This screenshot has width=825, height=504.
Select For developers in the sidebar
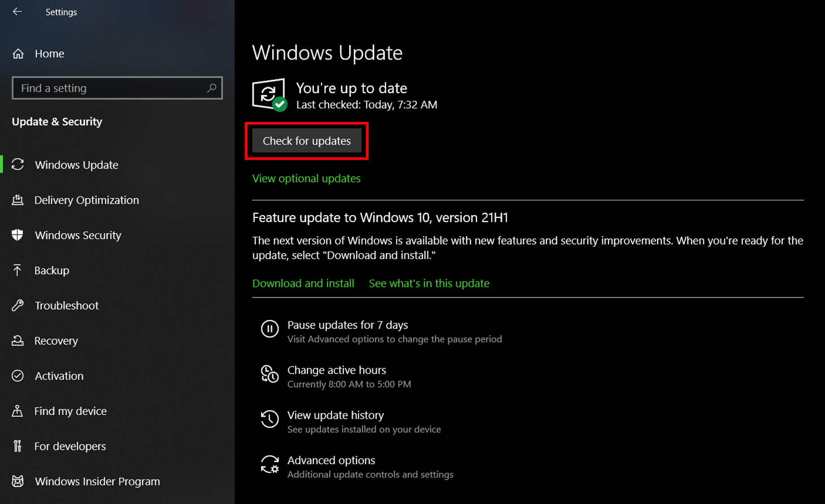pos(70,446)
